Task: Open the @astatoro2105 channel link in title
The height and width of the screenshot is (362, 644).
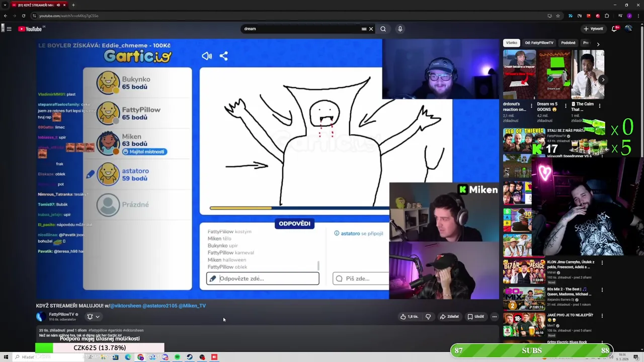Action: [159, 306]
